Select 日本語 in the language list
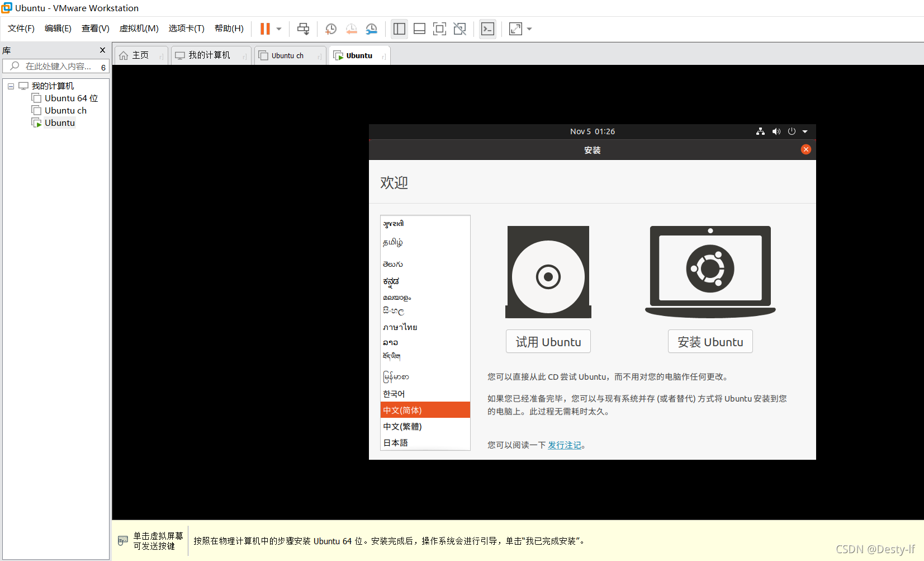Viewport: 924px width, 561px height. [x=425, y=442]
